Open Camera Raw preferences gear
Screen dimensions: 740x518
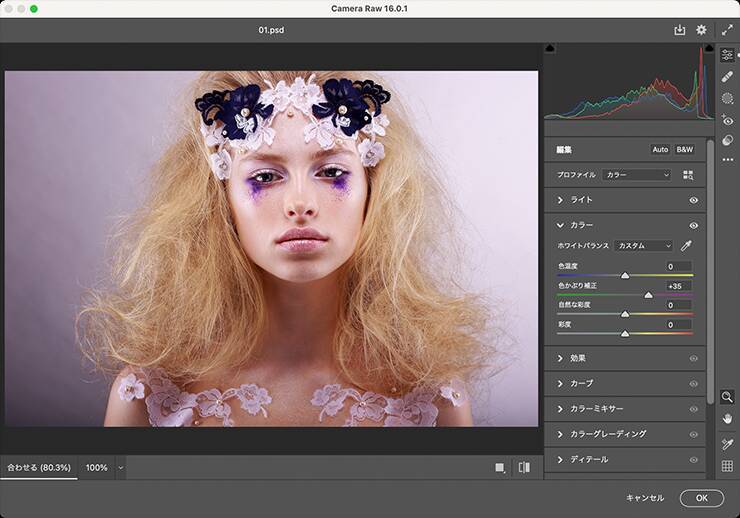[x=701, y=30]
